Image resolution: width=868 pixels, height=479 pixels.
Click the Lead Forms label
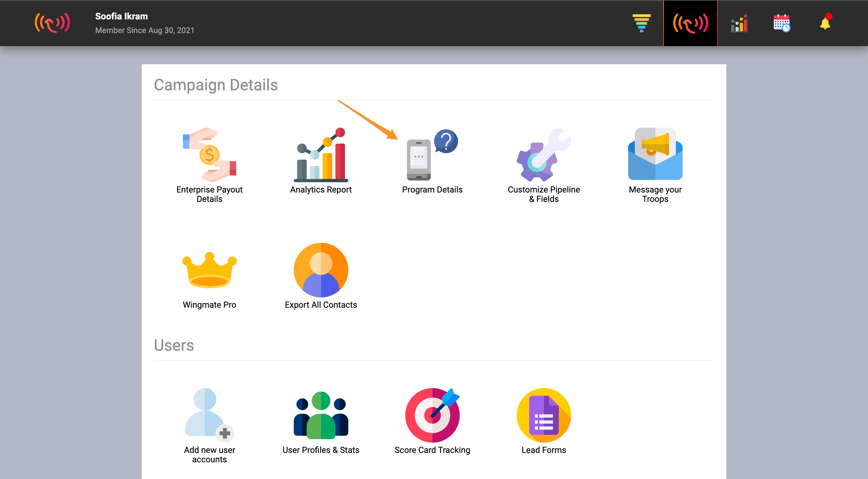[544, 450]
